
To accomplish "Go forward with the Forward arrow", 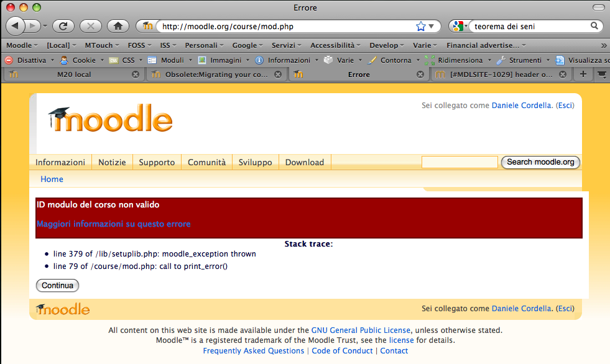I will (33, 26).
